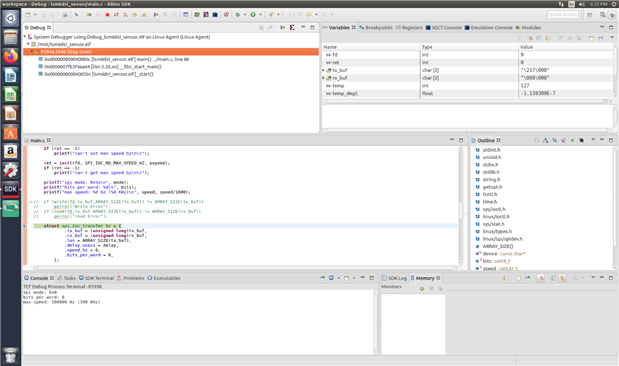Click the Disconnect icon beside the stop button

coord(116,15)
